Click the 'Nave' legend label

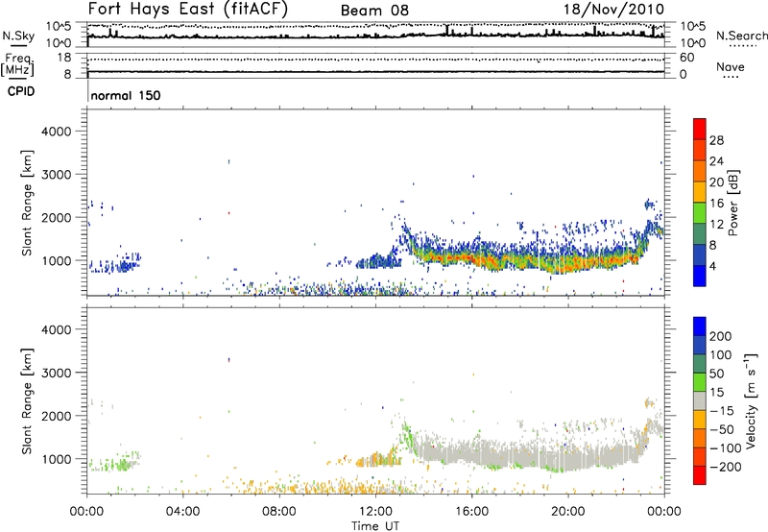(730, 66)
